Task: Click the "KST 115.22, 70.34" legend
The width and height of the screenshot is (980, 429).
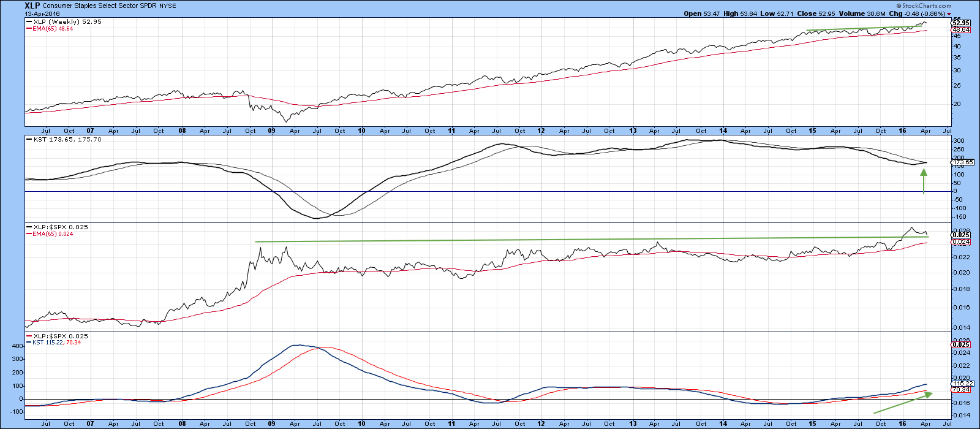Action: [53, 343]
